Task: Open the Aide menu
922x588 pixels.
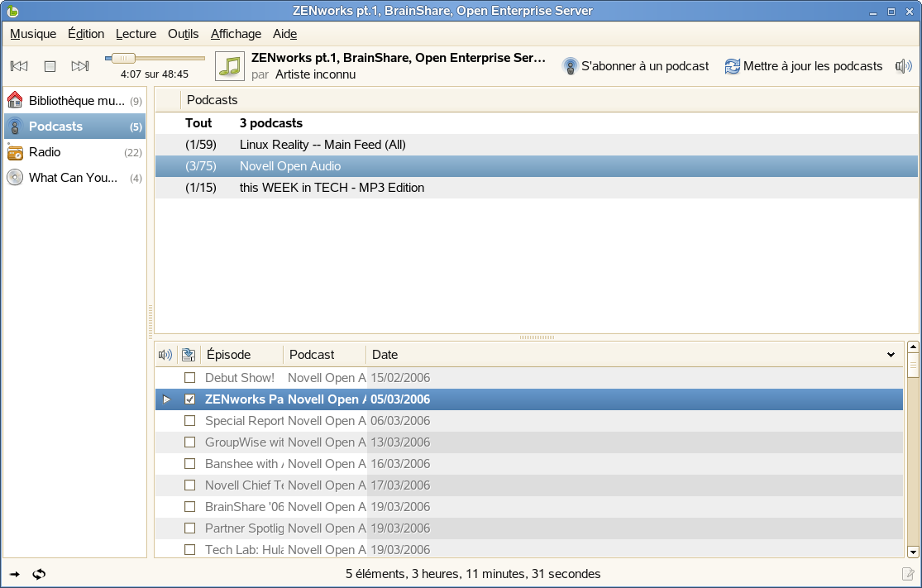Action: (284, 34)
